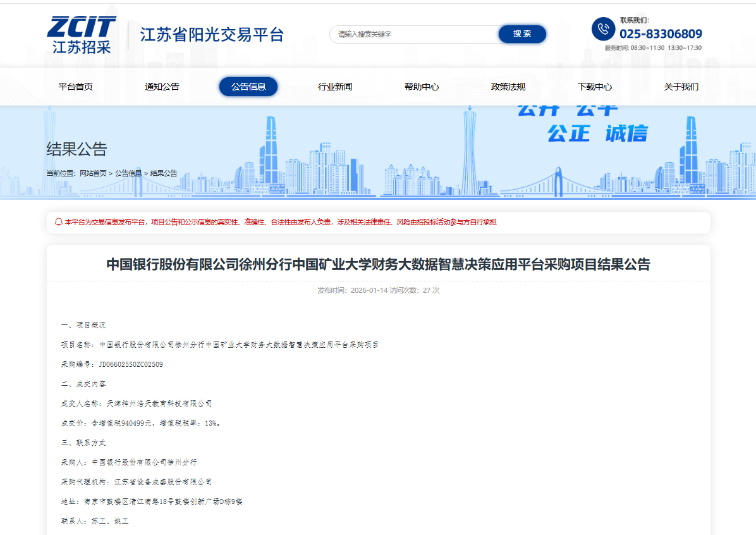Screen dimensions: 756x535
Task: Open the 政策法规 section
Action: 508,87
